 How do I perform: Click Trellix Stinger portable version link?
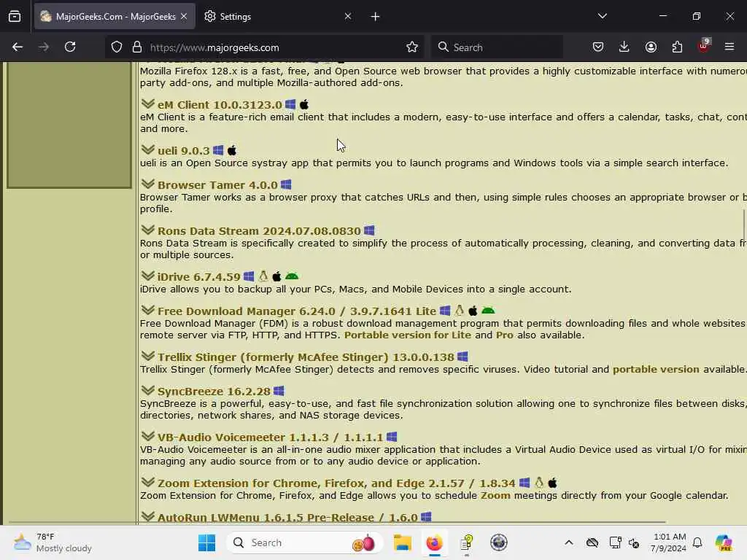tap(656, 369)
